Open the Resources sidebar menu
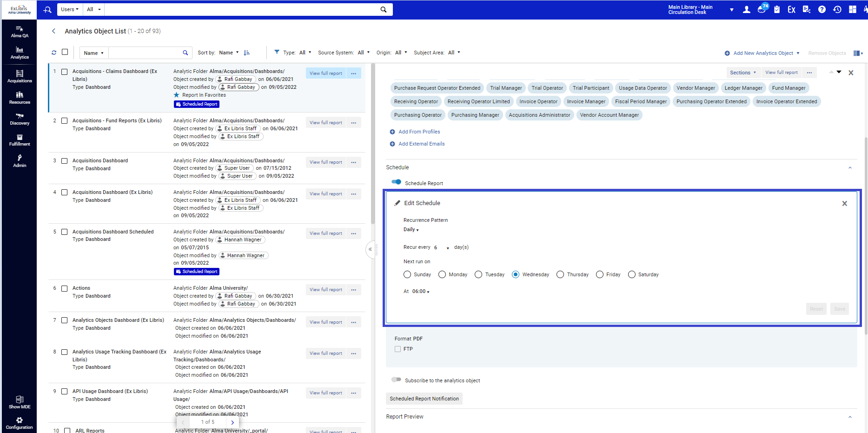Screen dimensions: 868x433 coord(20,98)
